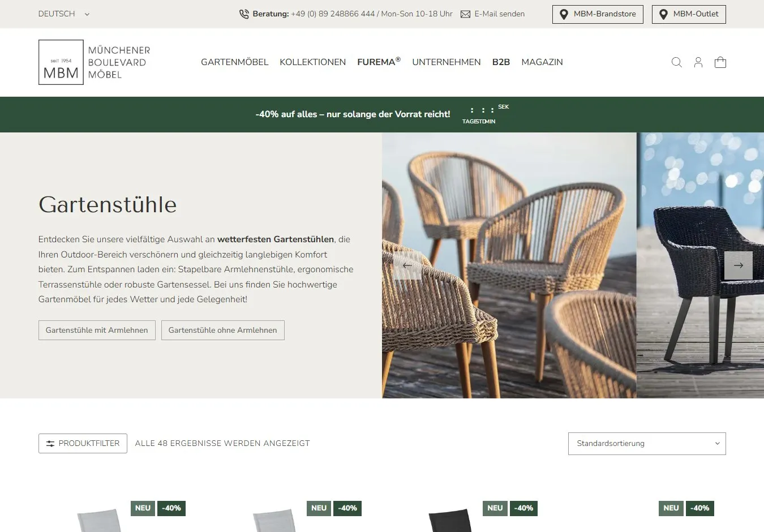764x532 pixels.
Task: Open the shopping cart icon
Action: pos(720,62)
